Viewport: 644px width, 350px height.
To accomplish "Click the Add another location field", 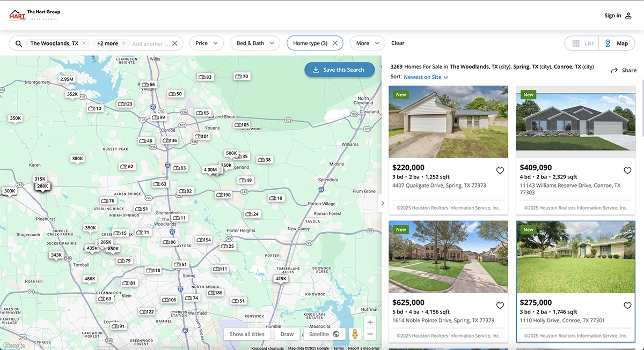I will [151, 43].
